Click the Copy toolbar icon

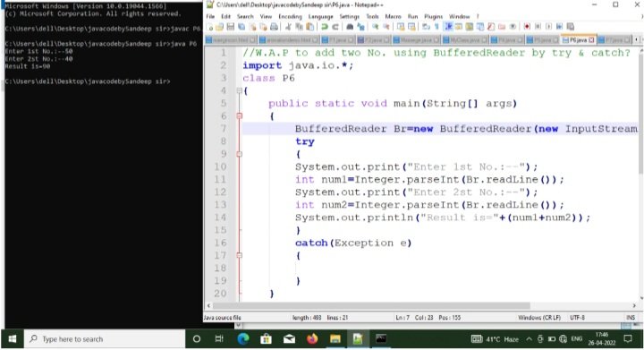(x=300, y=27)
